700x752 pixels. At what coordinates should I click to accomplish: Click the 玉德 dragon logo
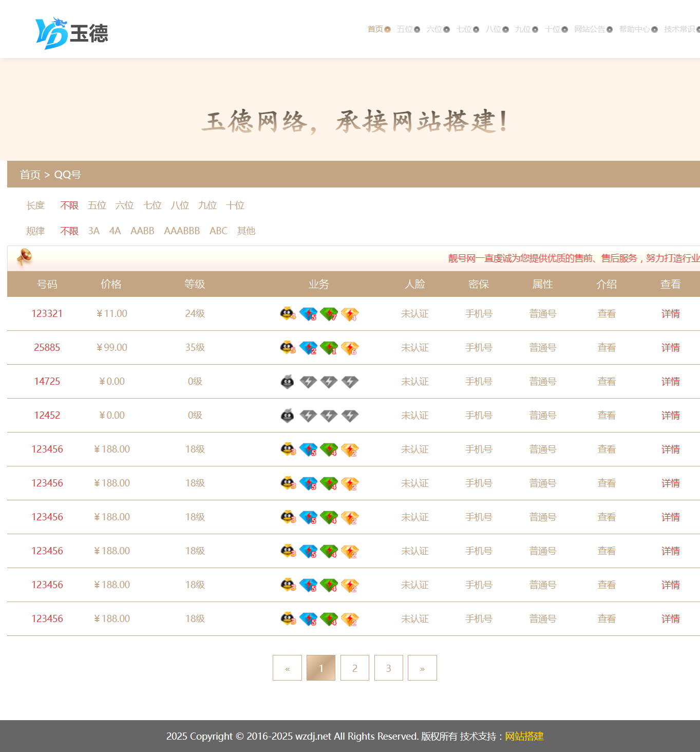[71, 33]
